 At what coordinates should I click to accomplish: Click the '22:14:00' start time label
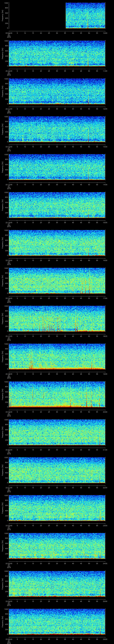(x=9, y=223)
